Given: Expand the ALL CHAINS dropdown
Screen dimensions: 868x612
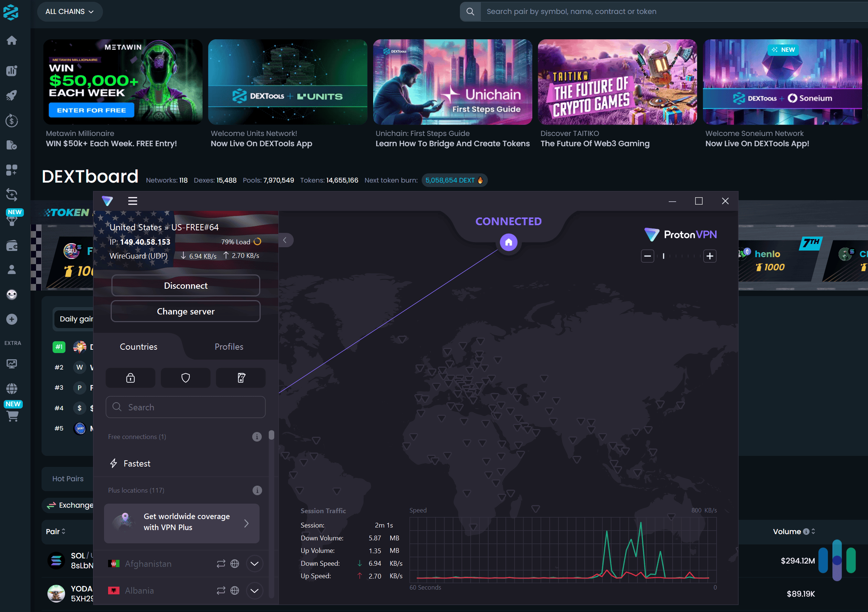Looking at the screenshot, I should (x=69, y=11).
